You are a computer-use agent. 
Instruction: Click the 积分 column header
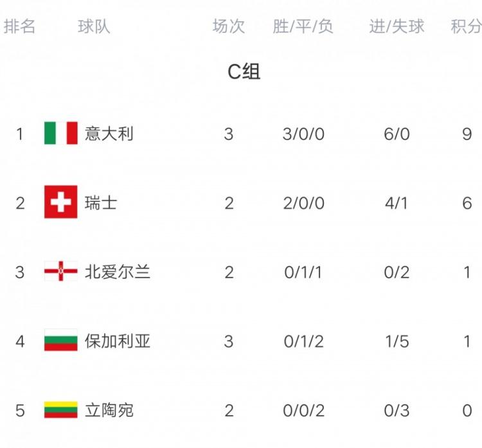point(467,26)
